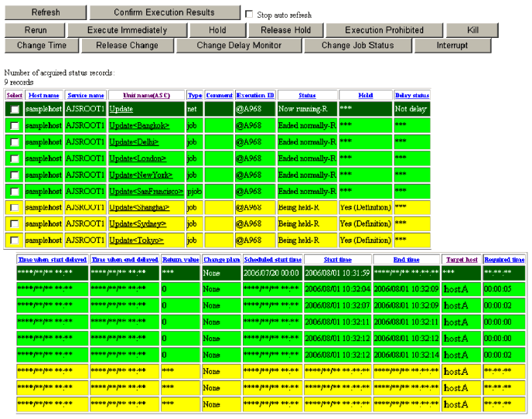Image resolution: width=532 pixels, height=419 pixels.
Task: Tick checkbox for Update<Shanghai> row
Action: 14,208
